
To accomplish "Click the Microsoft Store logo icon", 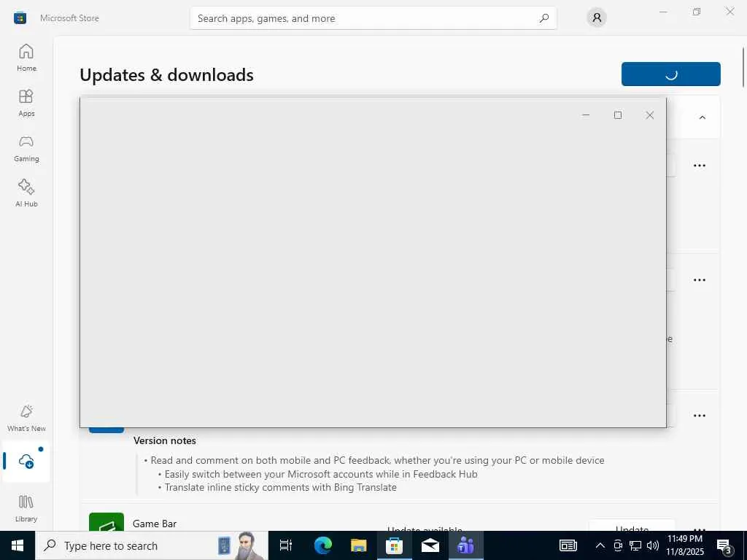I will pyautogui.click(x=20, y=18).
